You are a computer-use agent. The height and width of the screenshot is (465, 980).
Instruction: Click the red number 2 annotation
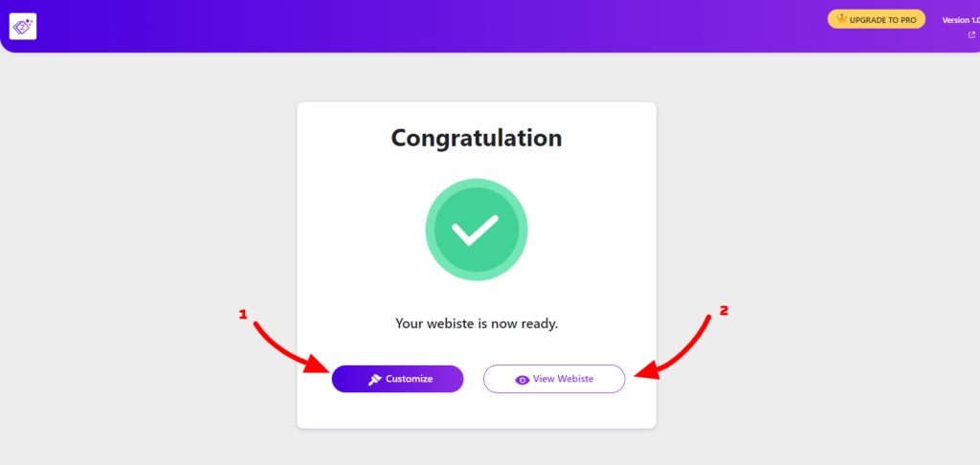(x=724, y=310)
